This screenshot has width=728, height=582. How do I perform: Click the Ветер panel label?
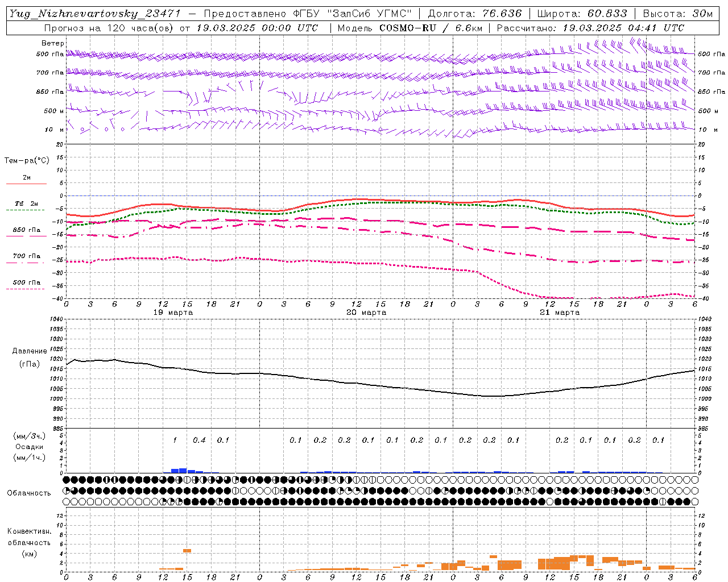pos(53,43)
